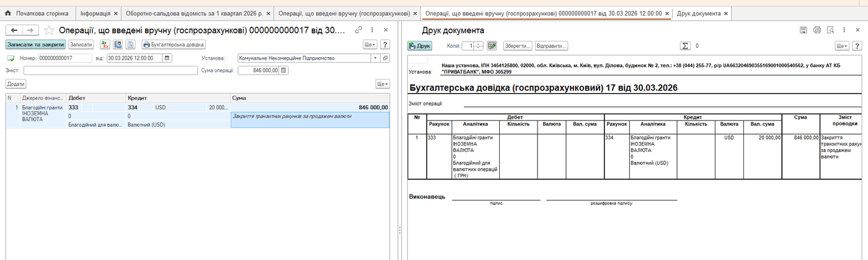The height and width of the screenshot is (260, 868).
Task: Calculate the sum with the sigma button
Action: 686,46
